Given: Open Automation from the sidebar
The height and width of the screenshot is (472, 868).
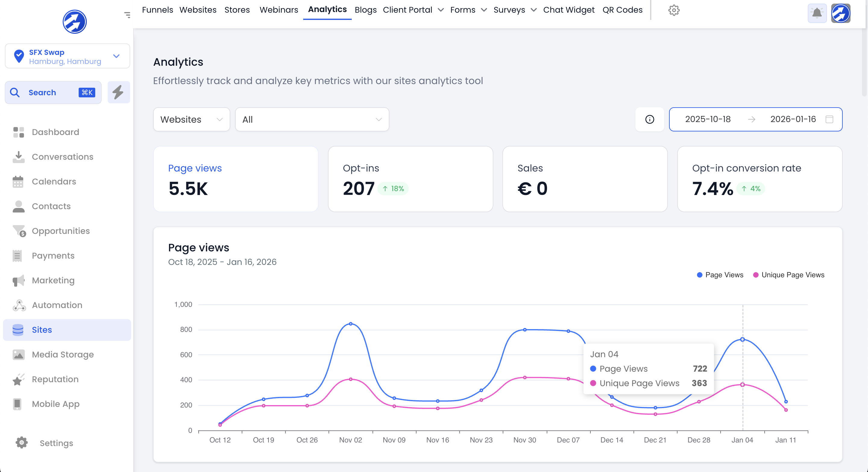Looking at the screenshot, I should point(57,305).
